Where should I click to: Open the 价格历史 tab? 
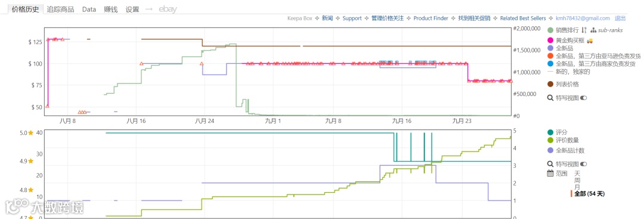coord(26,9)
